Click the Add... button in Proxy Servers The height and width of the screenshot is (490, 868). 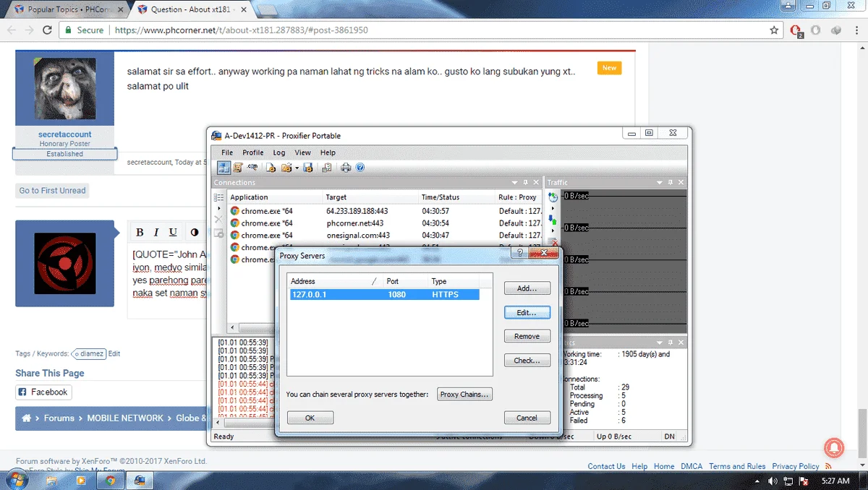(527, 288)
